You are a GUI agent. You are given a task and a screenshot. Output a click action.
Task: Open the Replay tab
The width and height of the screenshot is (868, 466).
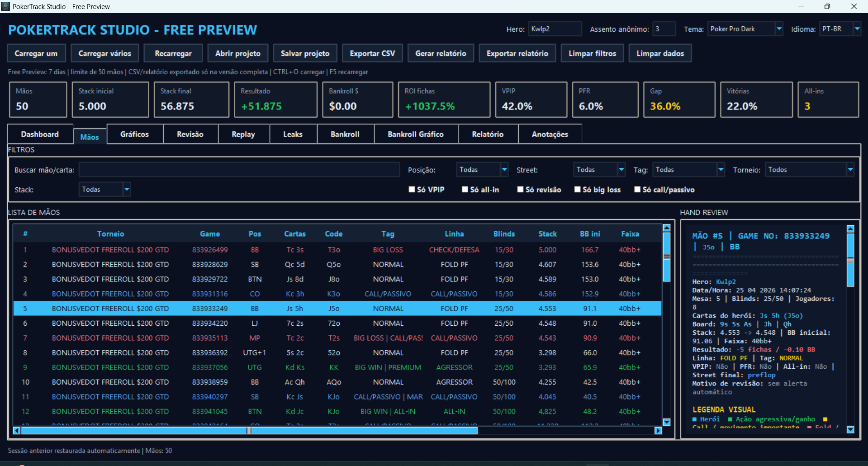click(x=243, y=134)
